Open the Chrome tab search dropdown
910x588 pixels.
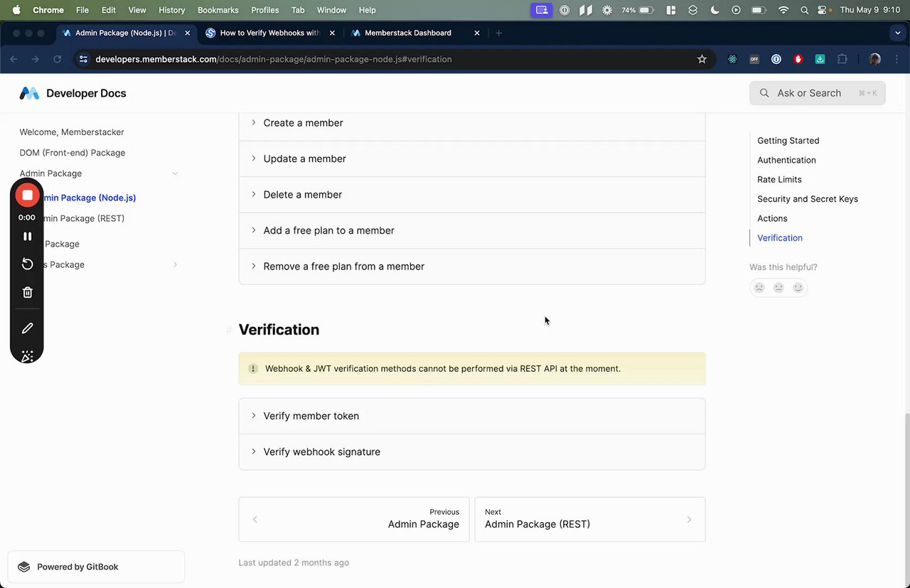(x=897, y=33)
